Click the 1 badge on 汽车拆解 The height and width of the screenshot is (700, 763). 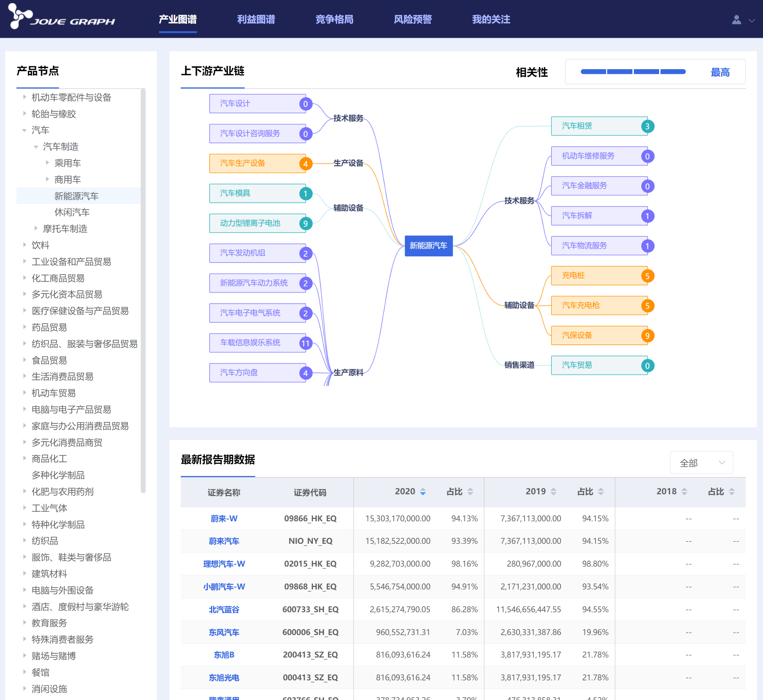tap(648, 216)
